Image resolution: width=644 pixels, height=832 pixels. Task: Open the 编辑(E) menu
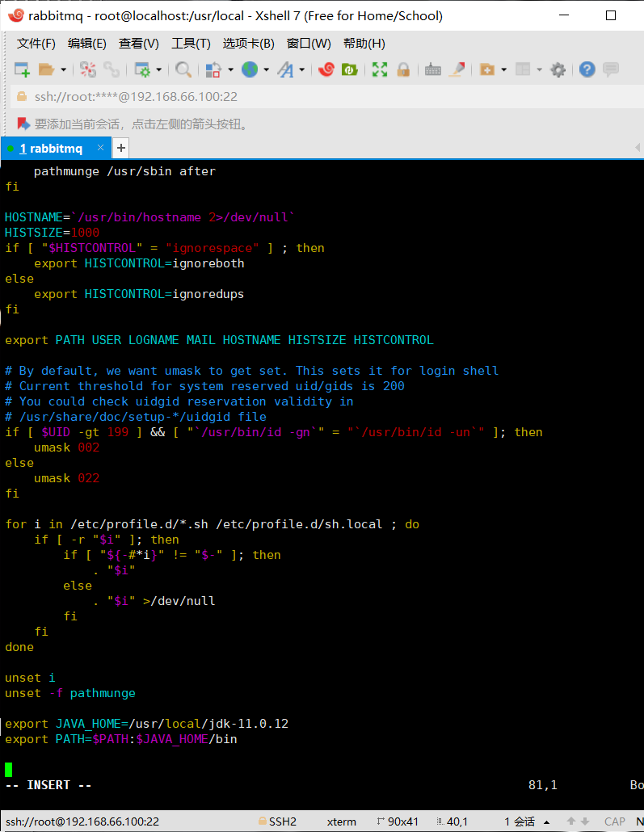(x=86, y=44)
